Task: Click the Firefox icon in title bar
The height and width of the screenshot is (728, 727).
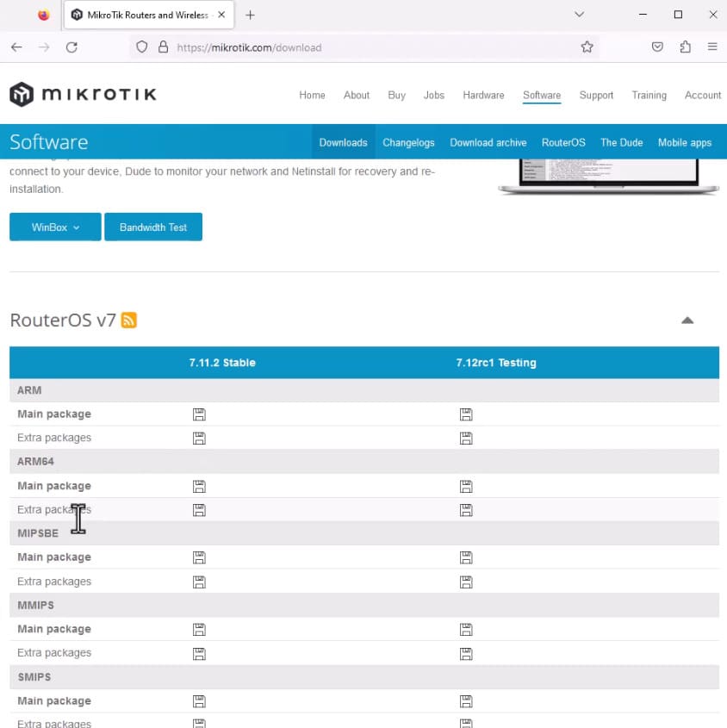Action: (44, 15)
